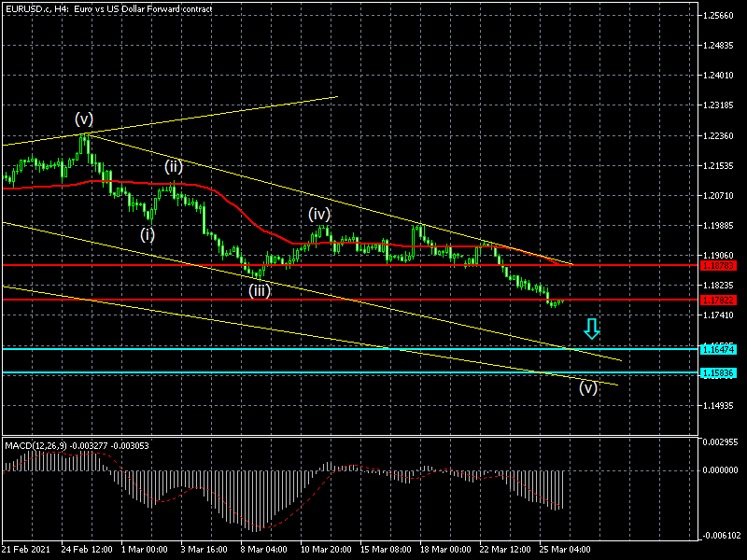Image resolution: width=747 pixels, height=560 pixels.
Task: Click the cyan 1.15836 price tag
Action: coord(717,373)
